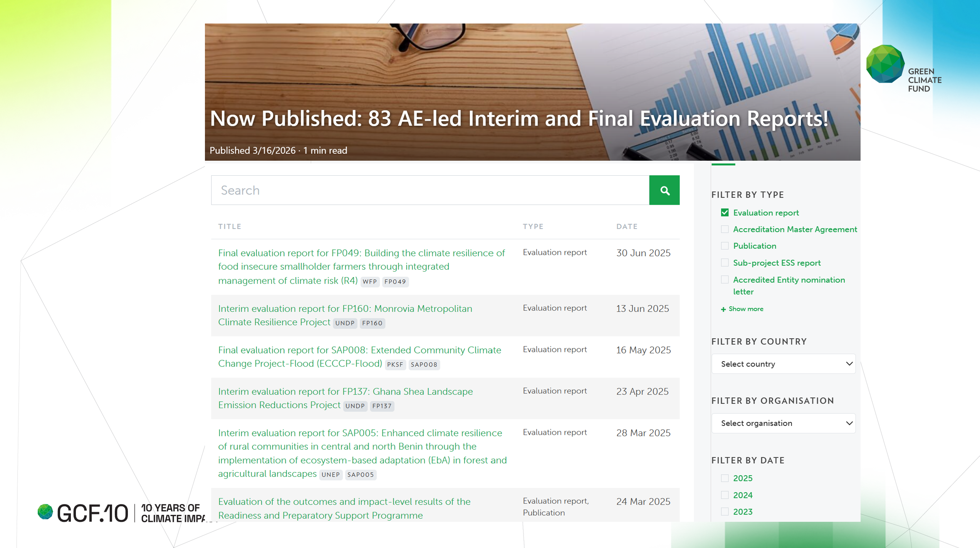The height and width of the screenshot is (548, 980).
Task: Uncheck the Evaluation report filter
Action: [725, 213]
